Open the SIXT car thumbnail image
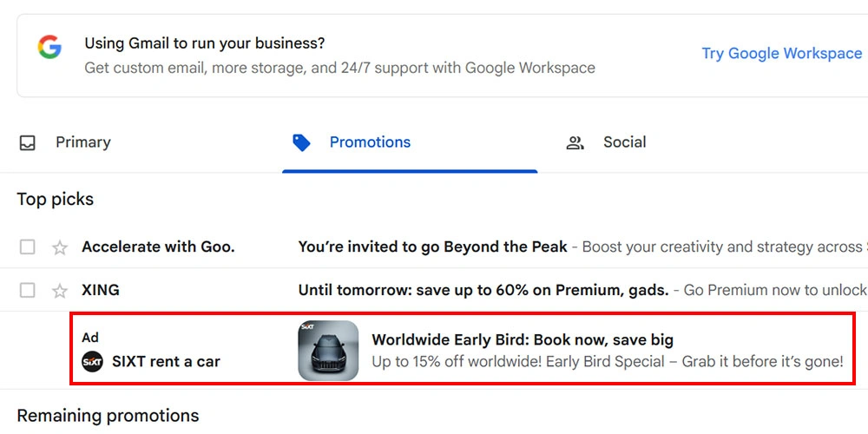This screenshot has height=434, width=868. point(328,351)
